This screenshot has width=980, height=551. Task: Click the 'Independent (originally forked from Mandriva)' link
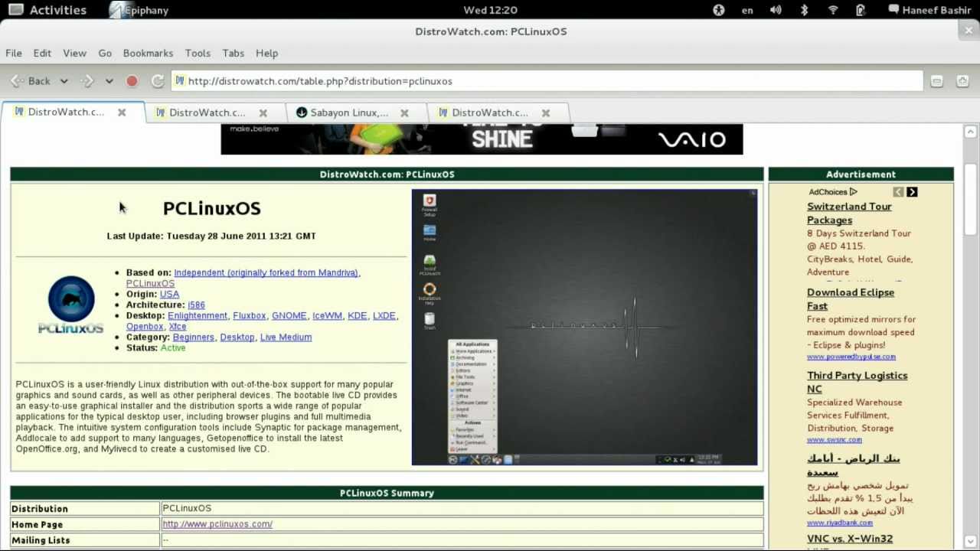click(x=266, y=272)
